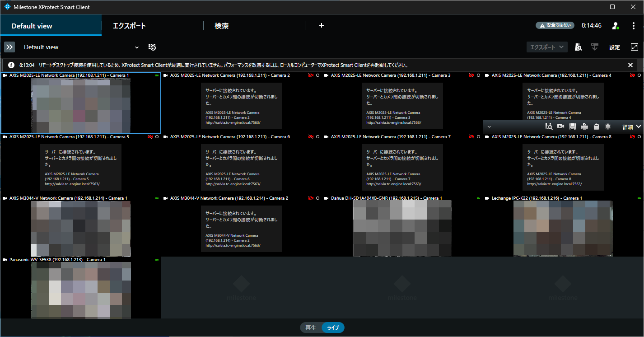Expand the side panel with double-chevron button
The image size is (644, 337).
tap(9, 47)
